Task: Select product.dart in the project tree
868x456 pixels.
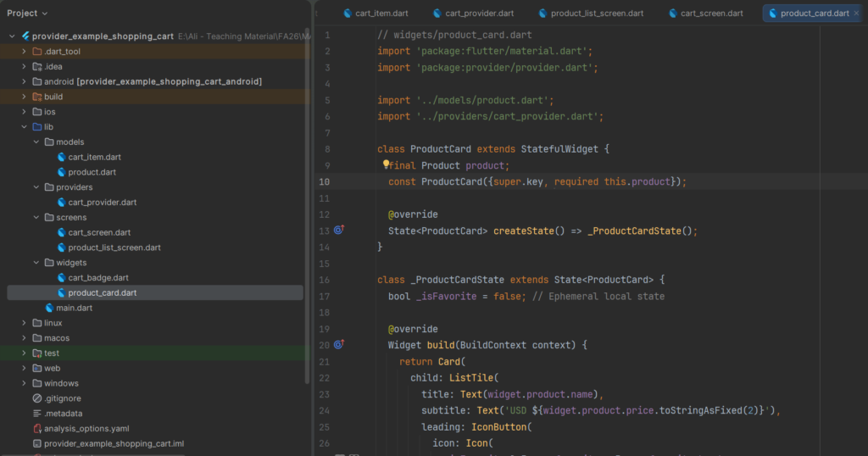Action: [x=92, y=172]
